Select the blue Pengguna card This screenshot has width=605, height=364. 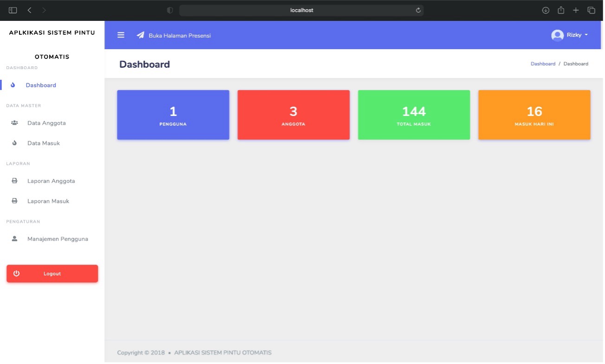click(x=173, y=115)
